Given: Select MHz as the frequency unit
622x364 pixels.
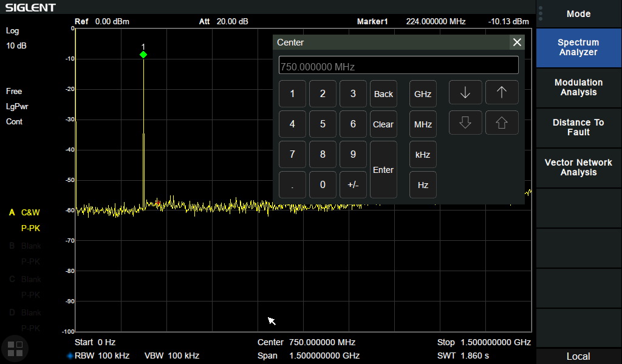Looking at the screenshot, I should (423, 124).
